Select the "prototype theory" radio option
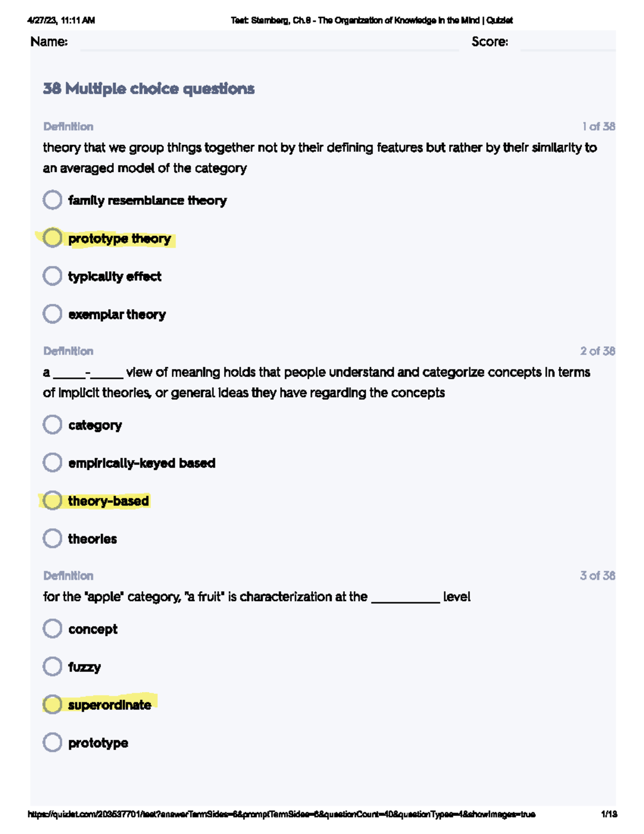This screenshot has height=834, width=644. (x=53, y=238)
